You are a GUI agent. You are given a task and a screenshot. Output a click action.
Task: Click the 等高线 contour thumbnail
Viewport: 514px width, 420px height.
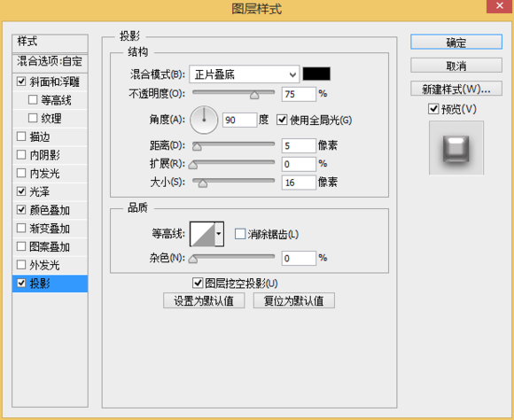(x=203, y=234)
